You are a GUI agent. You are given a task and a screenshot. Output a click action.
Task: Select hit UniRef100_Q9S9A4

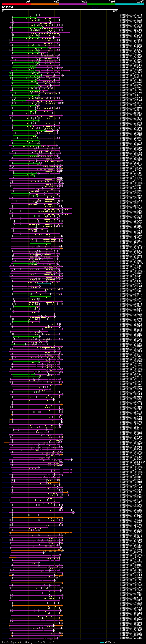tap(131, 286)
